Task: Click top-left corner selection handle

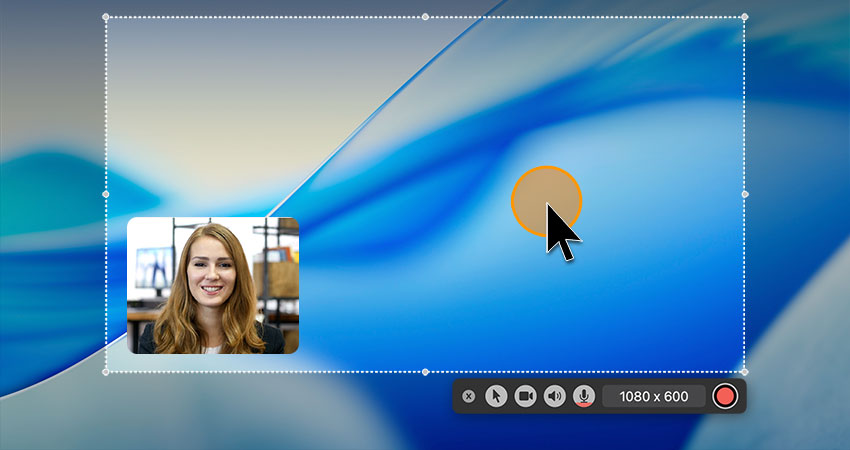Action: 106,17
